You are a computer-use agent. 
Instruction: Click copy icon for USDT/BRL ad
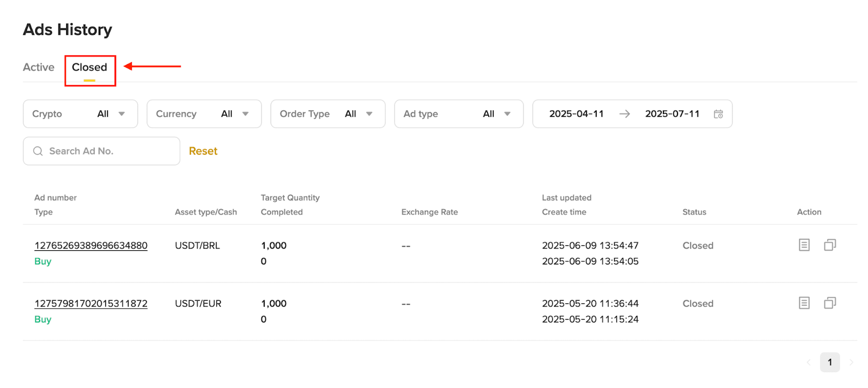click(830, 245)
